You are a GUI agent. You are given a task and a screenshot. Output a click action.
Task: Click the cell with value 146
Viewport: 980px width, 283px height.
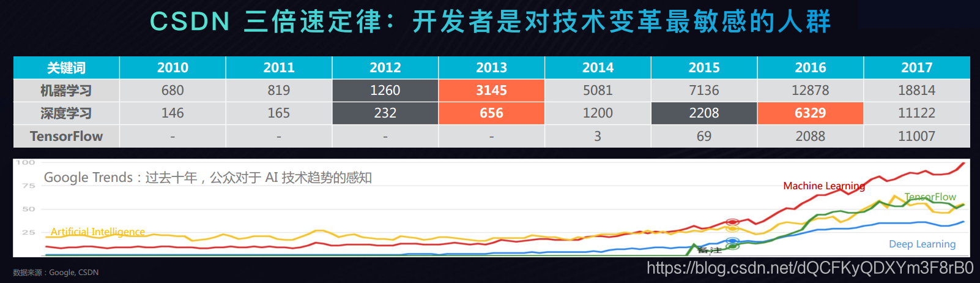click(173, 113)
